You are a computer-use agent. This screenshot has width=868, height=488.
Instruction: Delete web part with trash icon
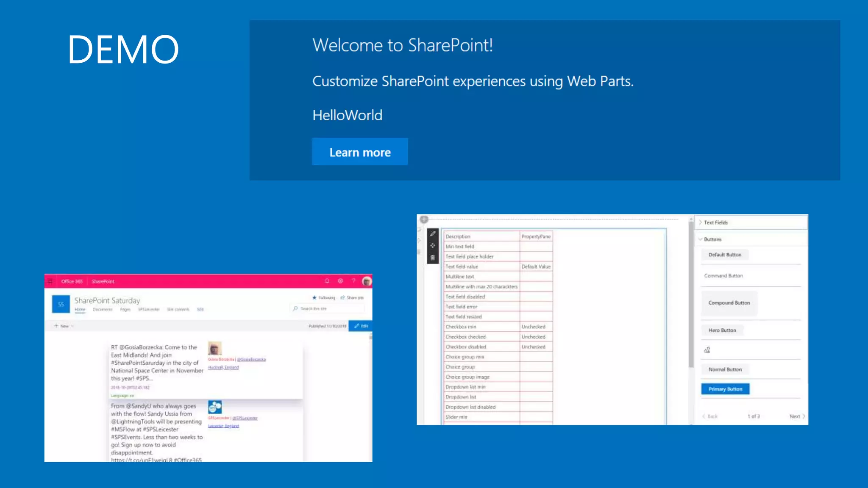click(433, 258)
